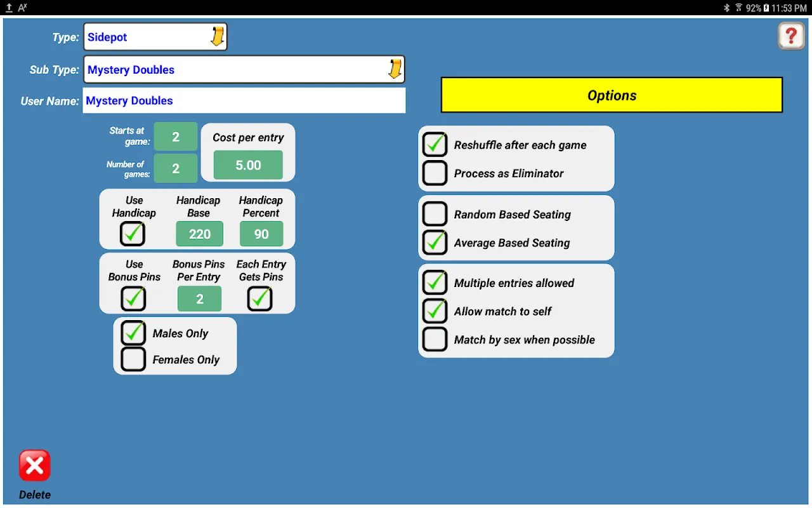
Task: Open the red question mark help icon
Action: click(x=791, y=36)
